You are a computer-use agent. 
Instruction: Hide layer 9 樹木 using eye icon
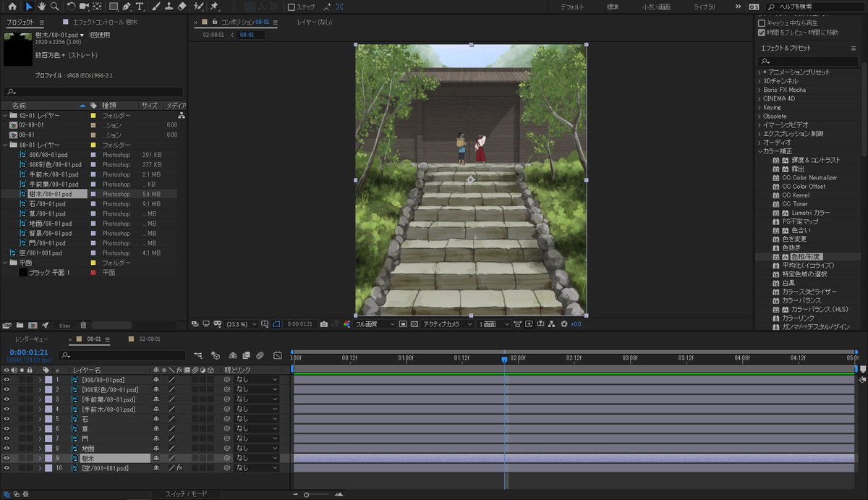tap(7, 458)
